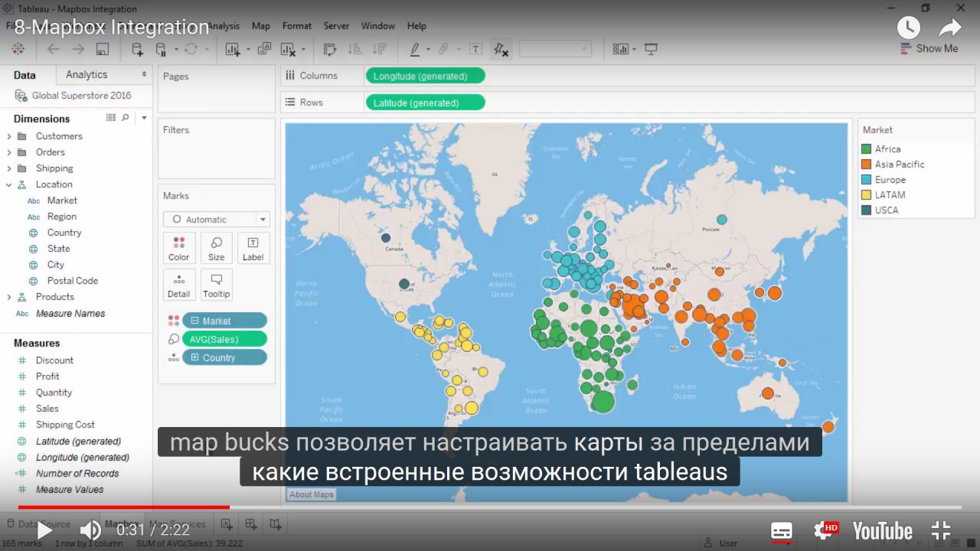The height and width of the screenshot is (551, 980).
Task: Click the LATAM yellow legend swatch
Action: pos(867,195)
